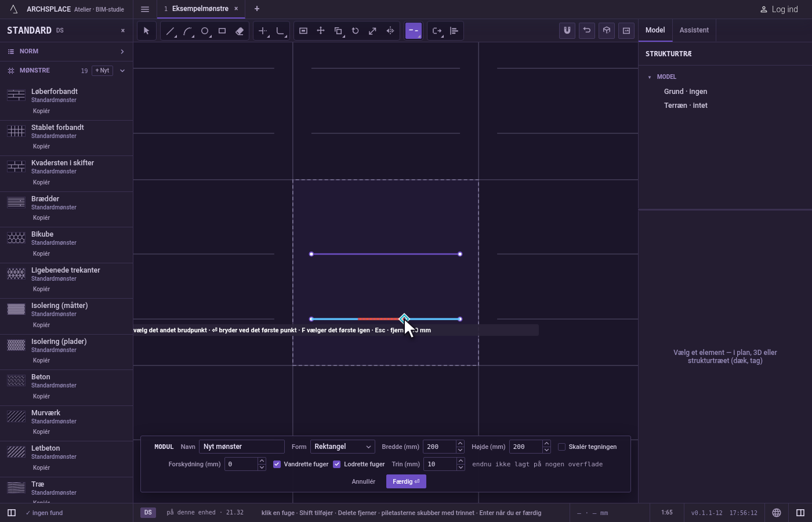812x522 pixels.
Task: Uncheck Vandrette fuger checkbox
Action: tap(277, 464)
